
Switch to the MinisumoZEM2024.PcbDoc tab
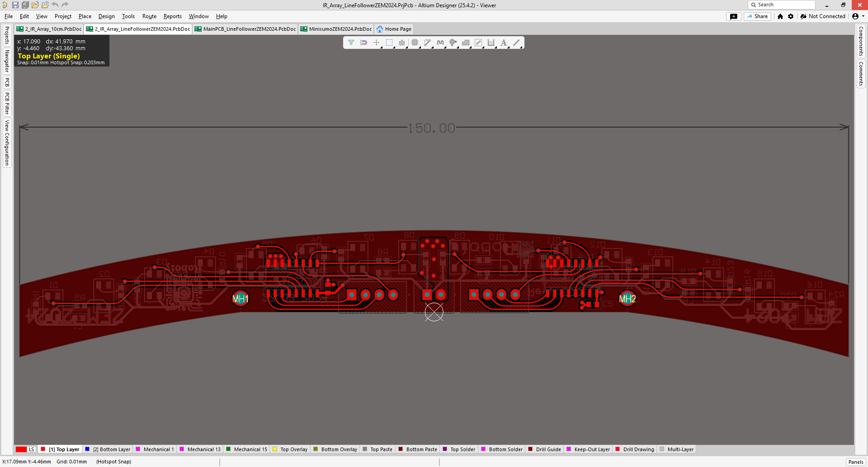pos(336,29)
